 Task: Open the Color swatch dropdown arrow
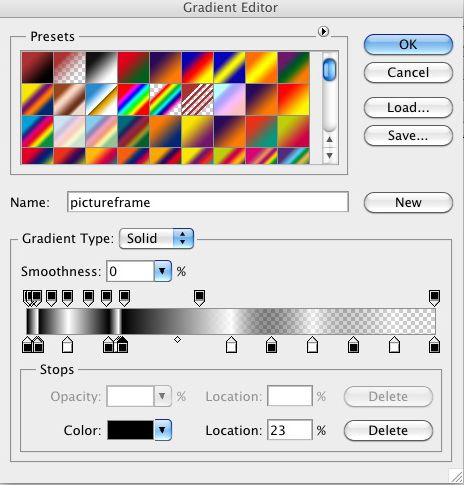pos(163,430)
